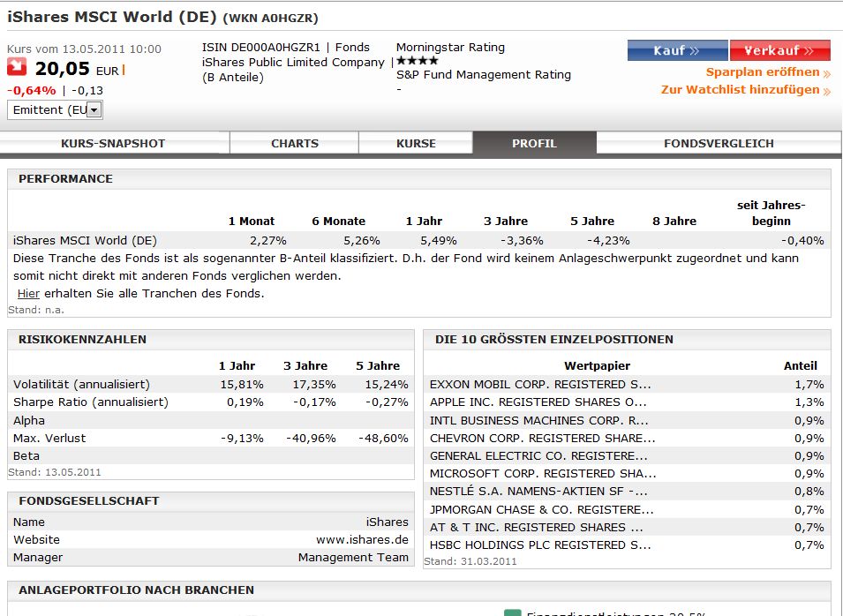Viewport: 843px width, 616px height.
Task: Click GENERAL ELECTRIC CO. entry
Action: coord(538,455)
